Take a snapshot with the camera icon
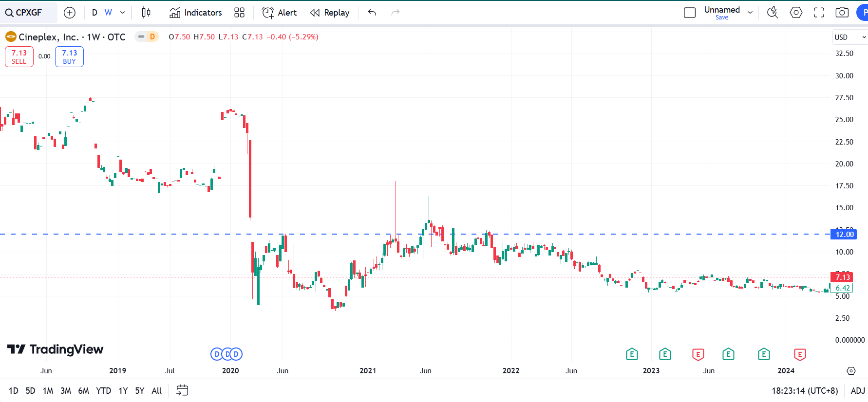 pyautogui.click(x=842, y=13)
